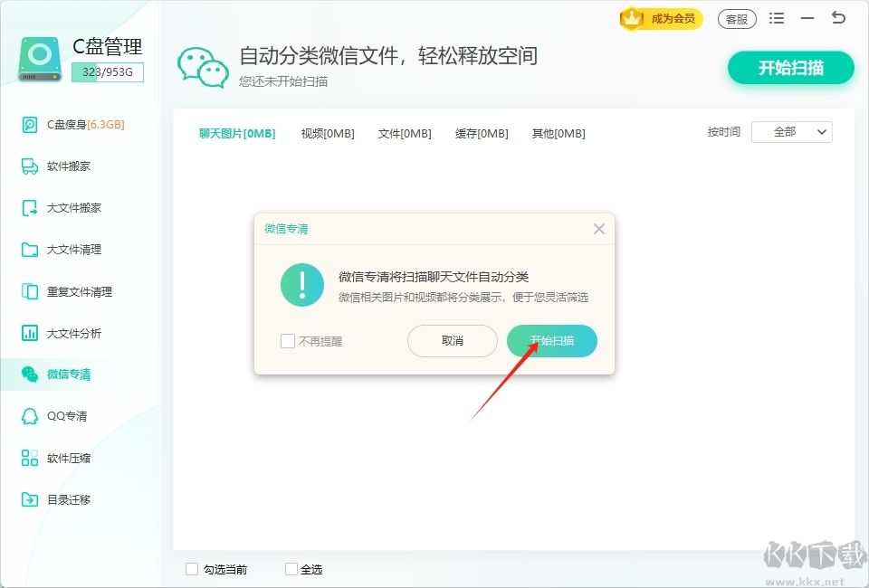Click the C盘瘦身 sidebar icon

point(29,125)
